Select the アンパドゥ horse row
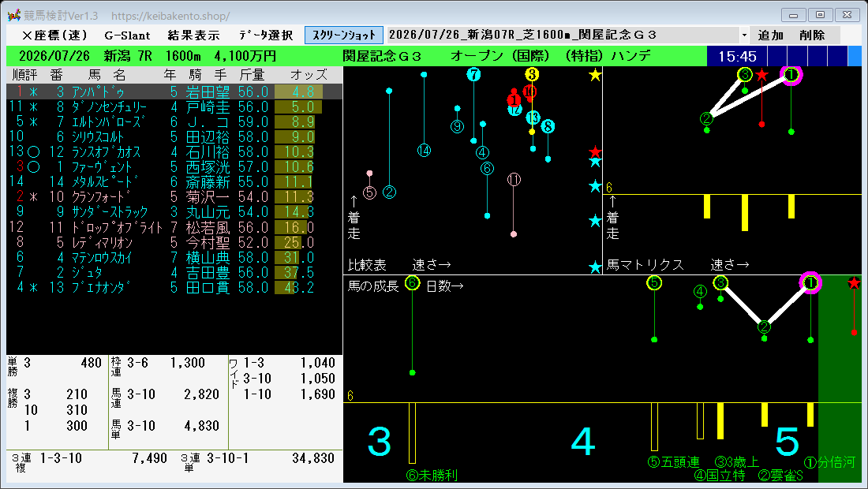 [174, 91]
